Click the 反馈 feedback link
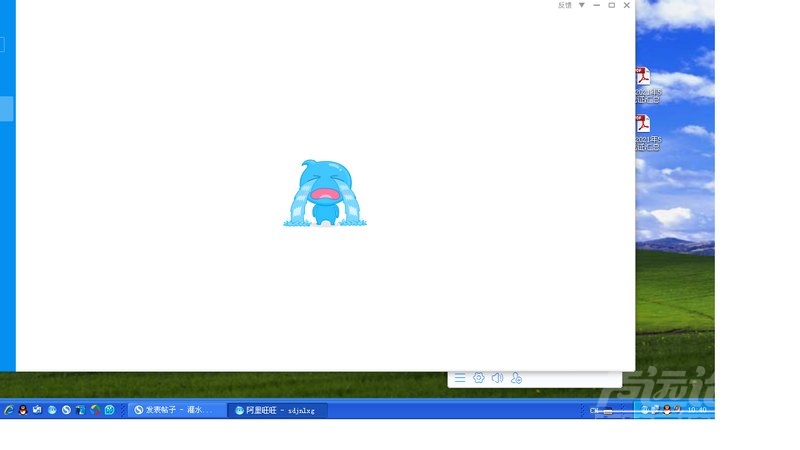 [x=565, y=5]
